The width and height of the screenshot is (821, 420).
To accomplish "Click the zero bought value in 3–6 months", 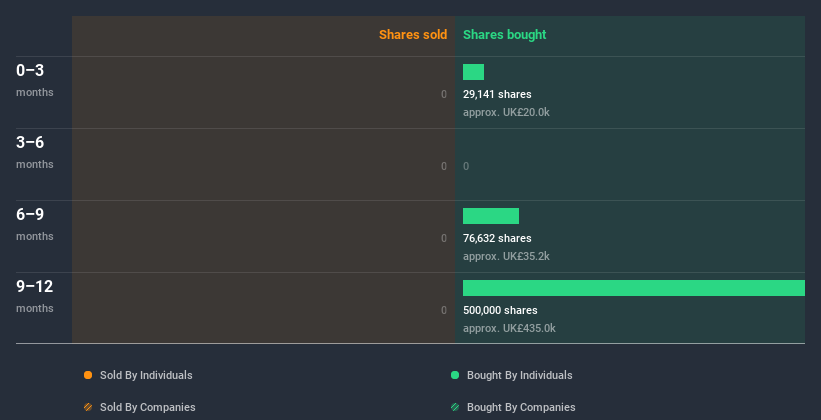I will click(466, 166).
